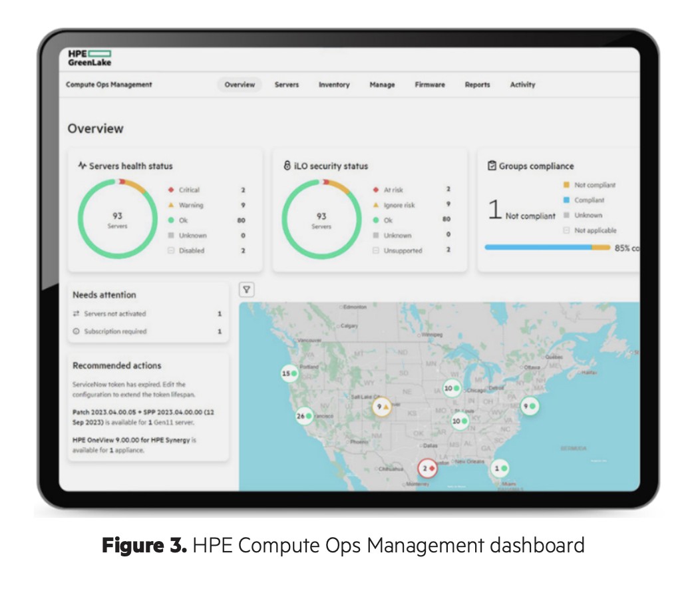Open the map filter icon
The image size is (700, 591).
coord(246,290)
